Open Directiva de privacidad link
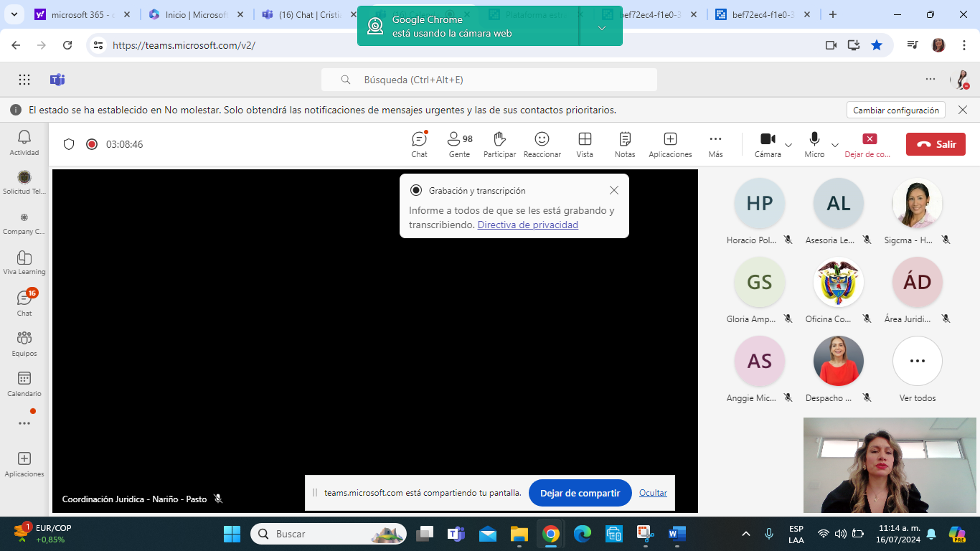 pos(528,225)
